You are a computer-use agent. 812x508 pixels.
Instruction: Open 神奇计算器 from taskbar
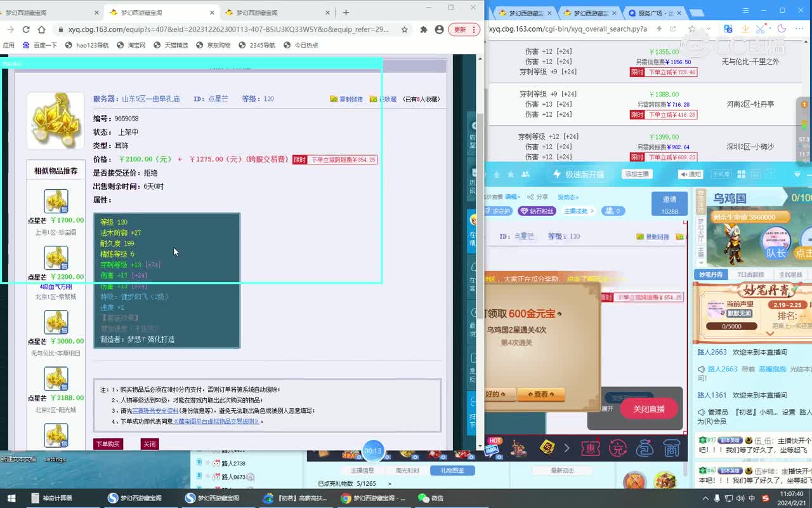tap(52, 498)
